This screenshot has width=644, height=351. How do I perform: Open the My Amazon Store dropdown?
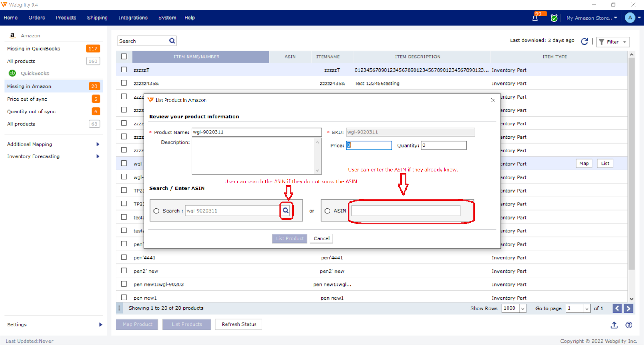(x=591, y=18)
